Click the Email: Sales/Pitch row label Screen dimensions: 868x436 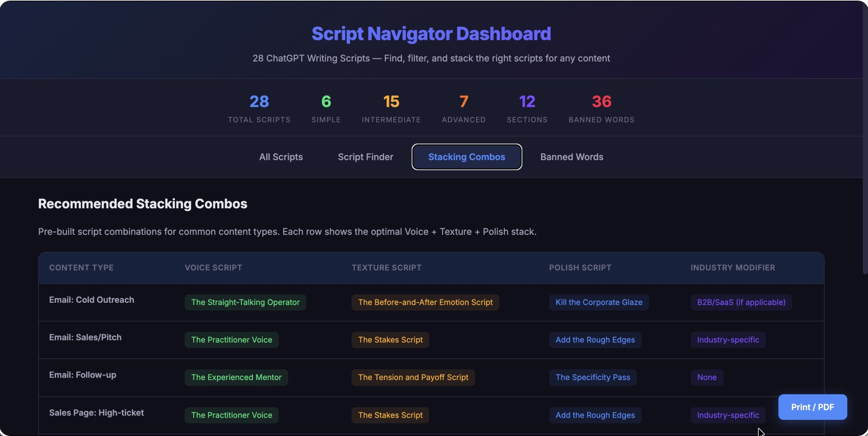(85, 337)
